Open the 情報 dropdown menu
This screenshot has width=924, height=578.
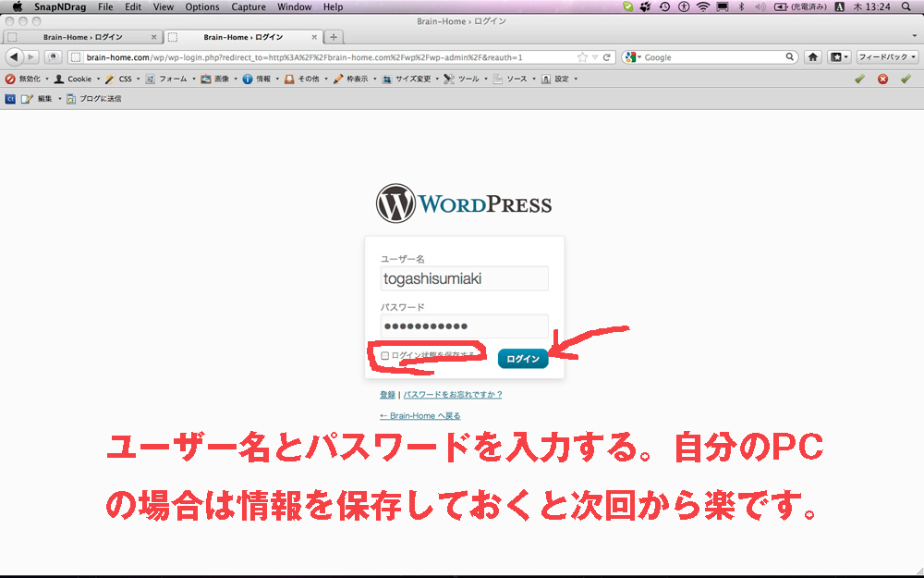261,79
